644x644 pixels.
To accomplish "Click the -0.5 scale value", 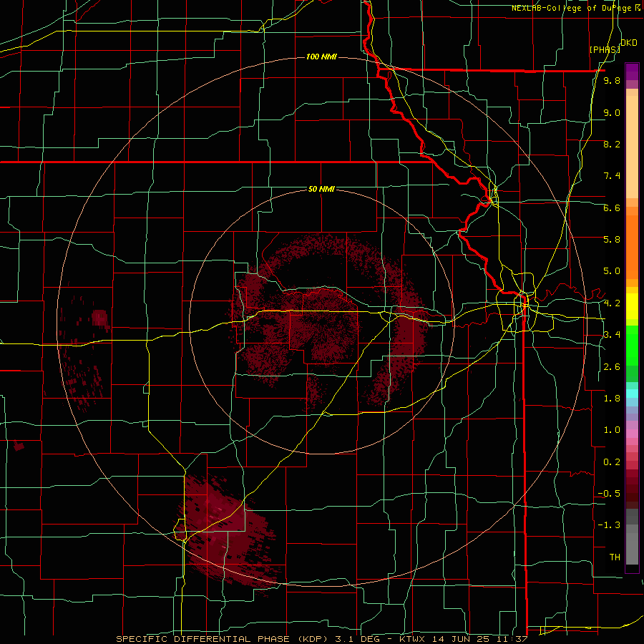I will (x=609, y=494).
